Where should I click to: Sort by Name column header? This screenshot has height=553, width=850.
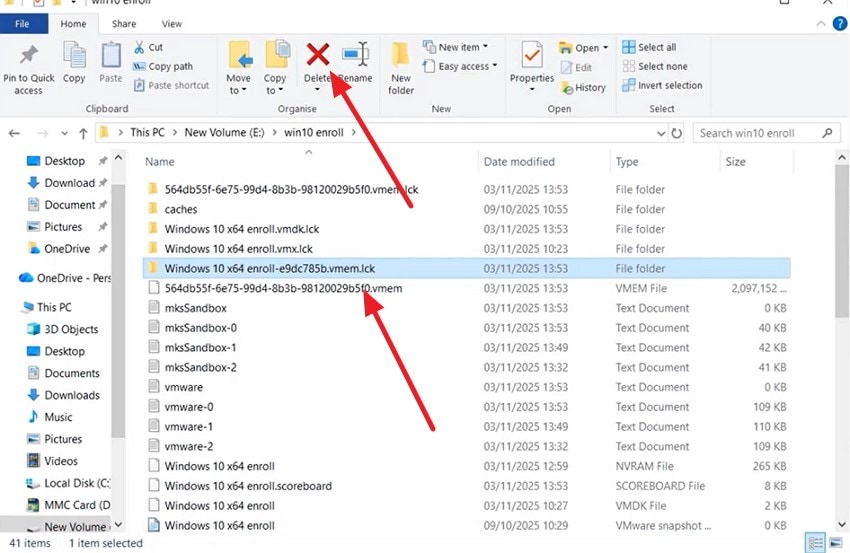pos(159,162)
